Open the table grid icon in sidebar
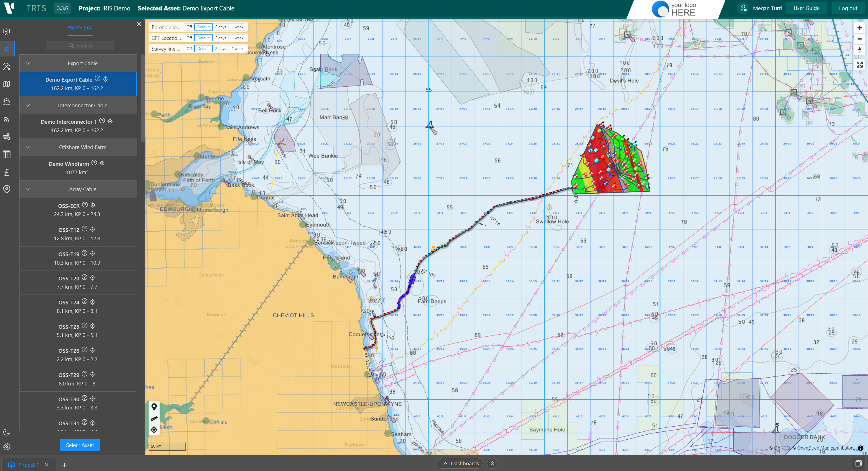Screen dimensions: 868x471 click(6, 155)
